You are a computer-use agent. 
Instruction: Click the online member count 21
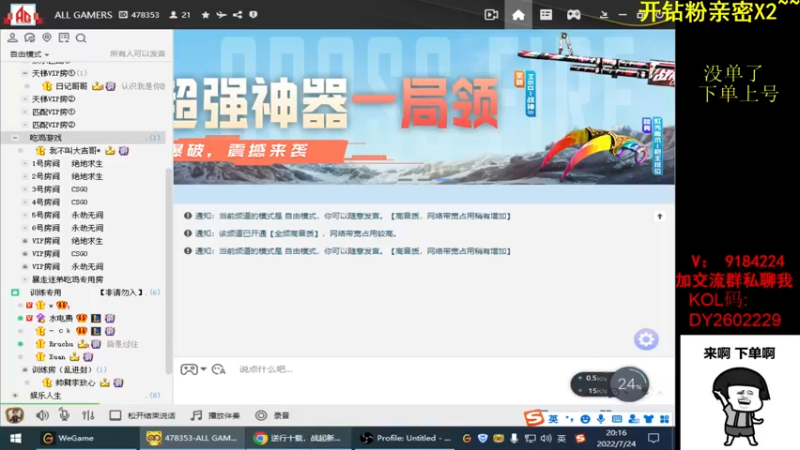(180, 15)
